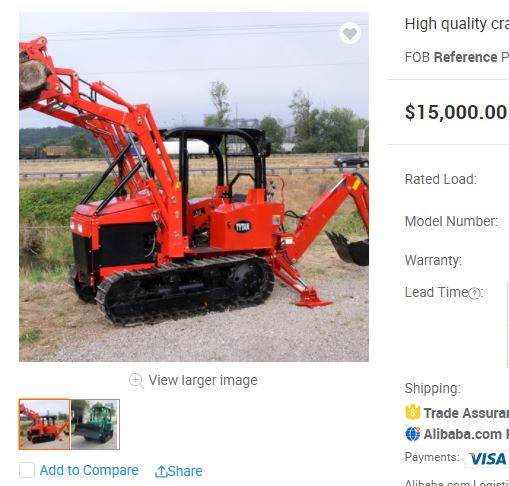Open the View larger image link
Screen dimensions: 509x486
203,380
